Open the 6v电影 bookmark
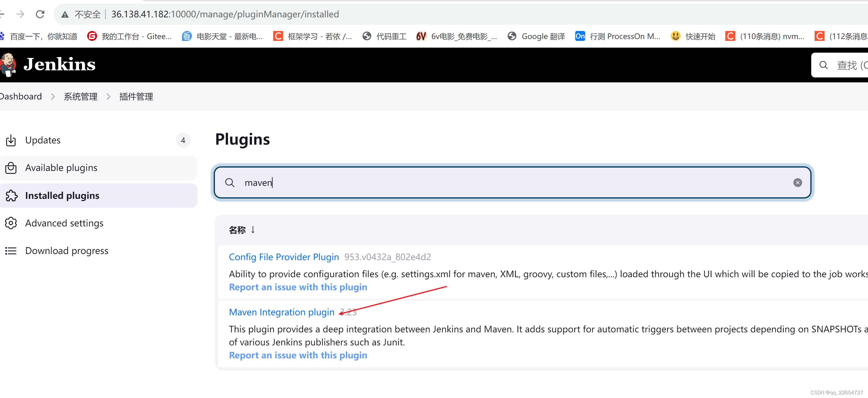 tap(457, 36)
